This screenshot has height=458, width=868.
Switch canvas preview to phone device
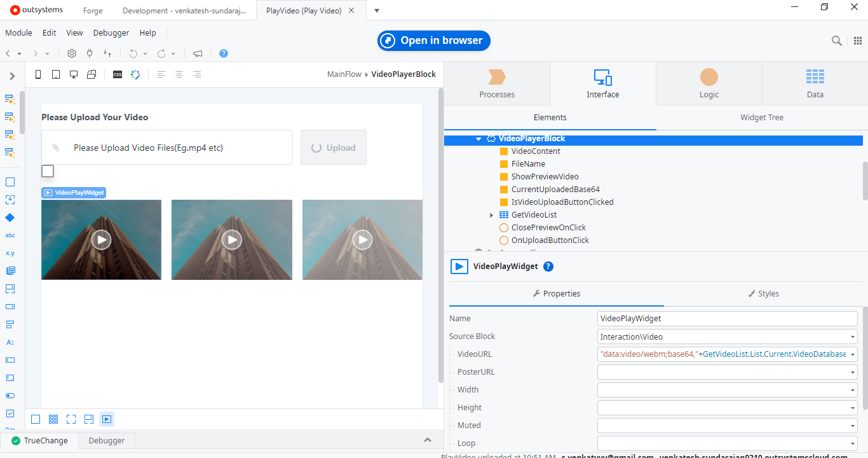pos(38,74)
